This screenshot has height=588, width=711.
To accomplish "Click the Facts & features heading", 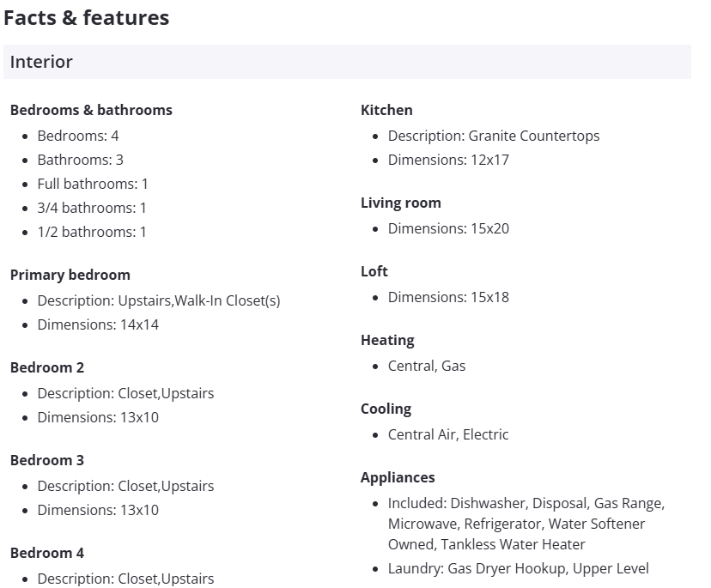I will tap(86, 18).
